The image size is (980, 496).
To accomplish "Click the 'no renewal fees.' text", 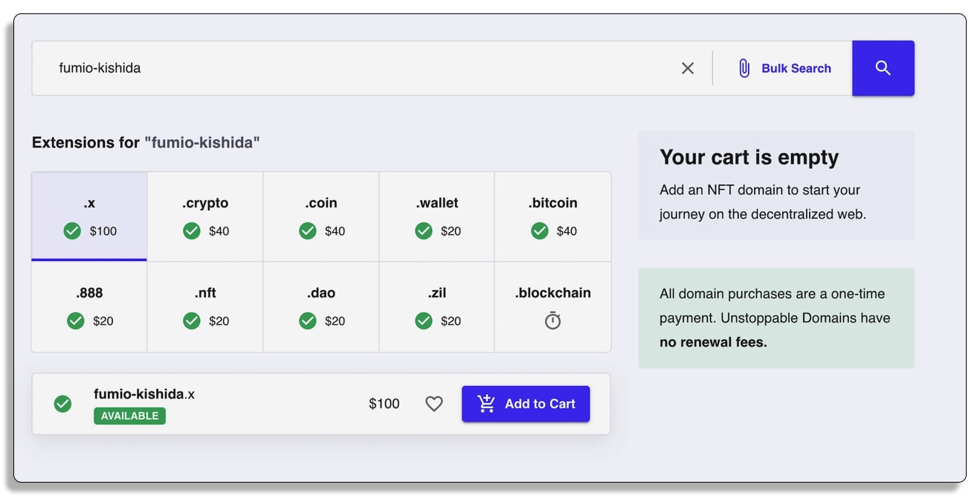I will 713,343.
